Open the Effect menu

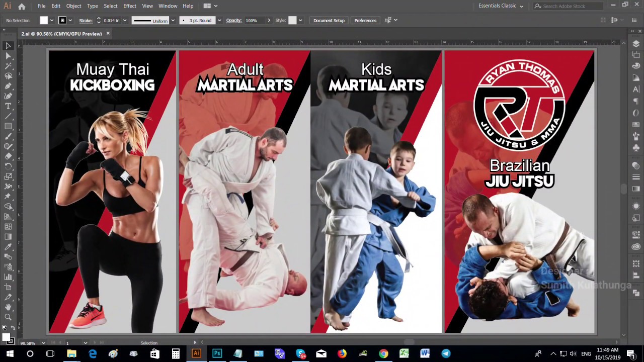pos(129,6)
